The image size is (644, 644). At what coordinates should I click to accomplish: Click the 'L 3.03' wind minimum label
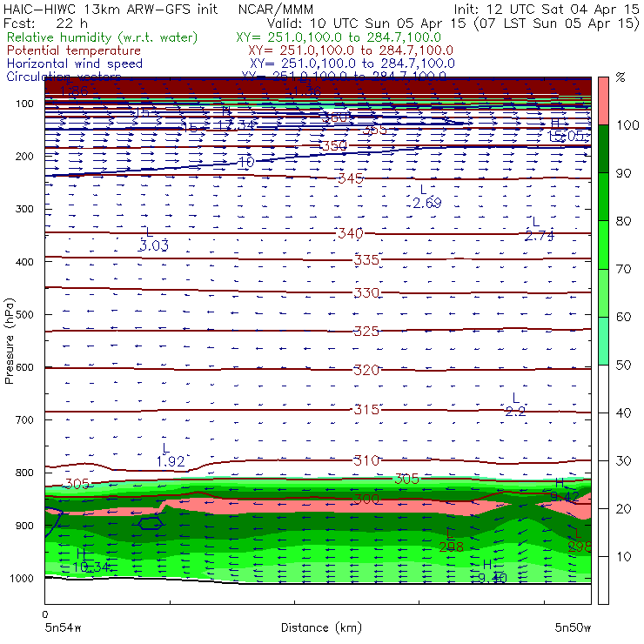click(154, 239)
